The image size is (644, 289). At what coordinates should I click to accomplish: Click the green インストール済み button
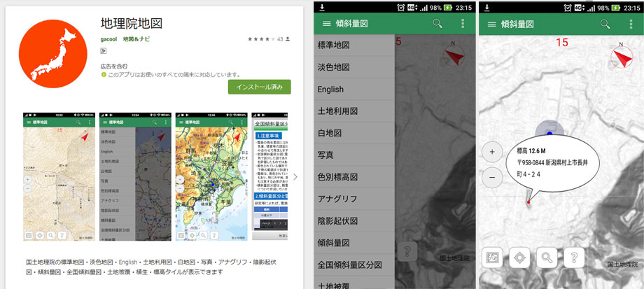tap(260, 87)
